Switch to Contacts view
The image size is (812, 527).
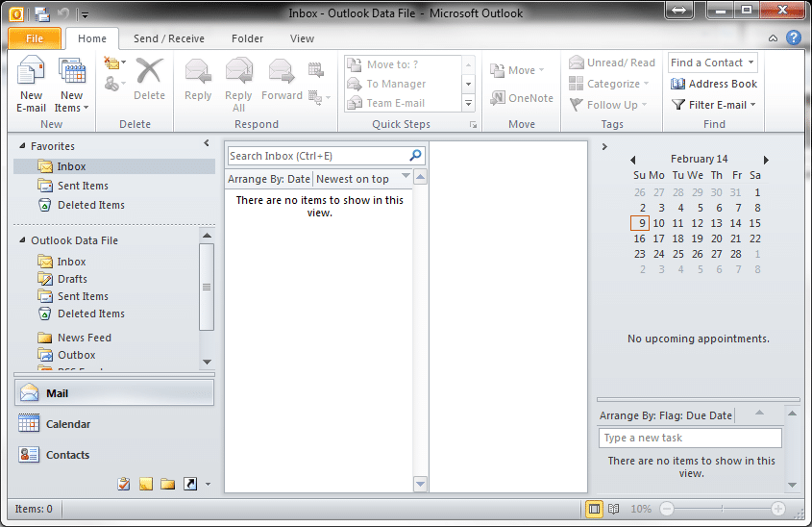click(x=114, y=455)
